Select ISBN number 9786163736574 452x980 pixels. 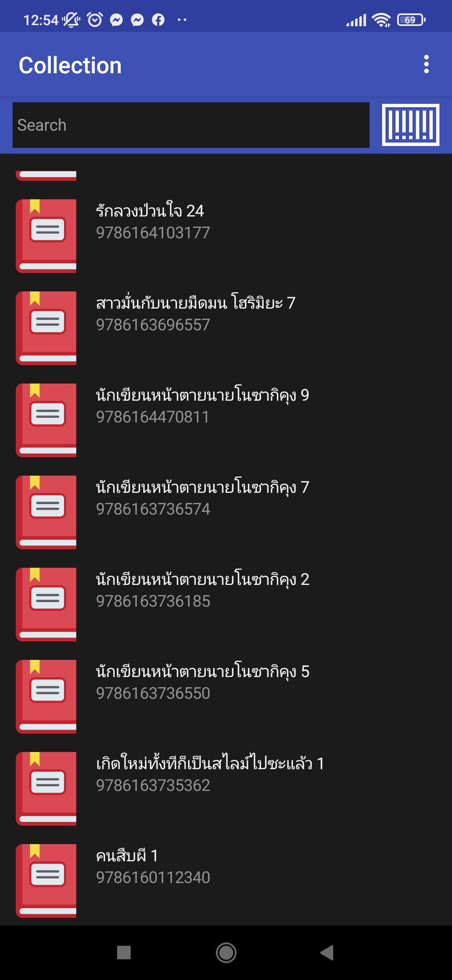(153, 509)
